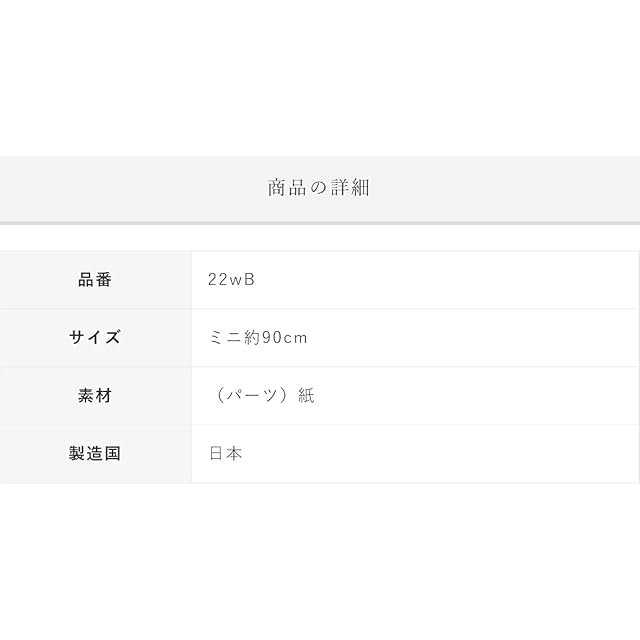Select the 品番 label cell
Image resolution: width=640 pixels, height=640 pixels.
tap(95, 280)
